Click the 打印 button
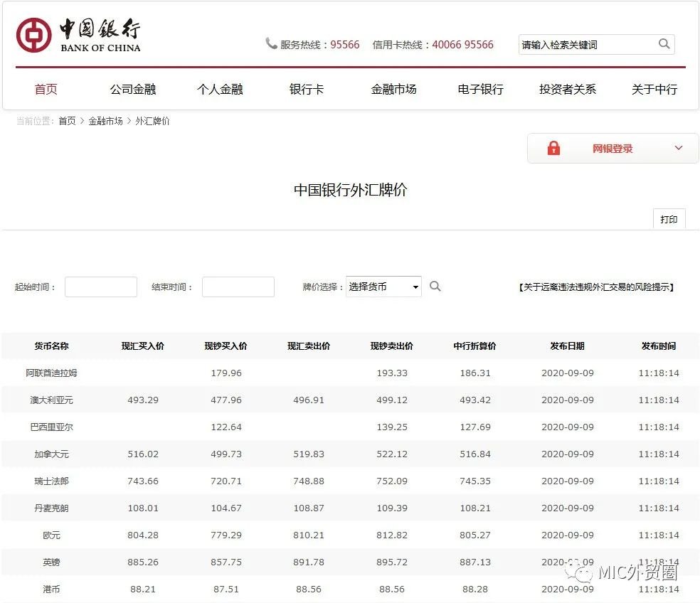The image size is (700, 603). click(x=669, y=219)
